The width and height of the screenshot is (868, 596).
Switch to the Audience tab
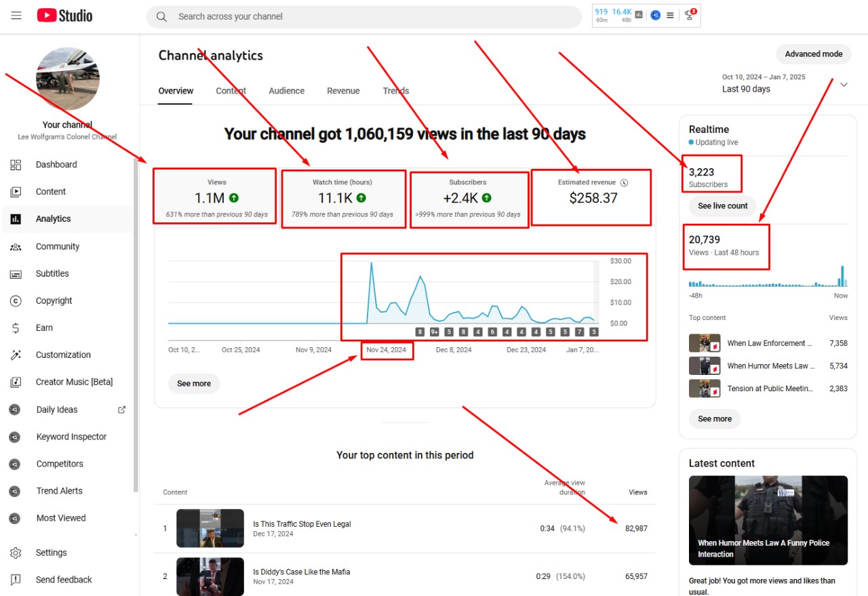286,91
